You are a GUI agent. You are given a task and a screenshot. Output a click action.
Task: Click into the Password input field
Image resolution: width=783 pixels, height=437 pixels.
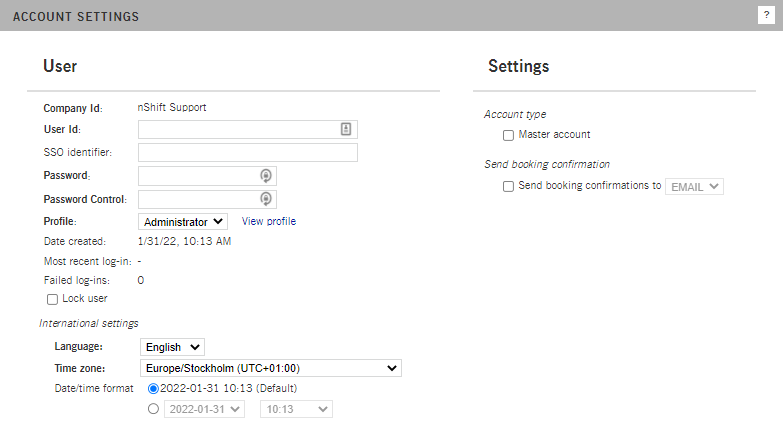click(x=198, y=175)
